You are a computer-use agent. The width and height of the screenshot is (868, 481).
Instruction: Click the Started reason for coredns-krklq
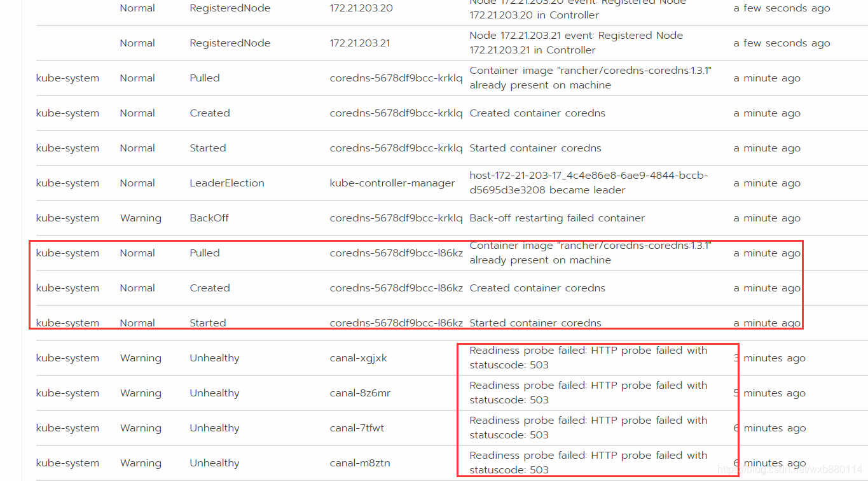207,148
